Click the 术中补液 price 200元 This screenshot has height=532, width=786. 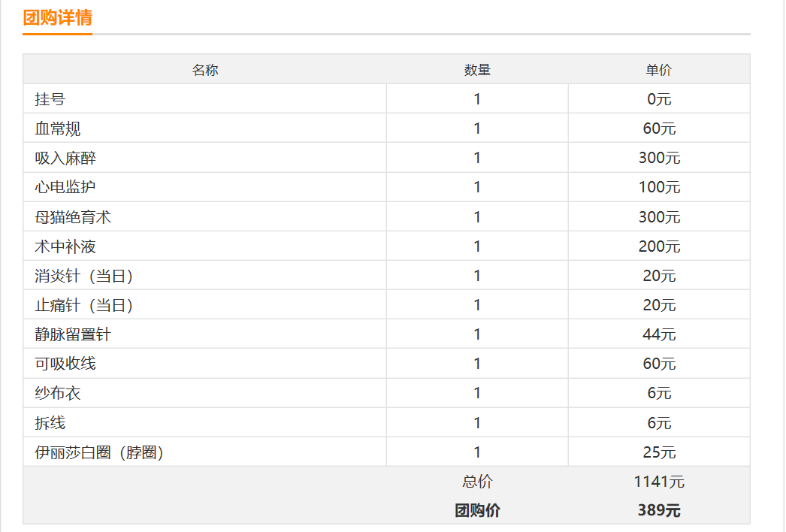659,246
